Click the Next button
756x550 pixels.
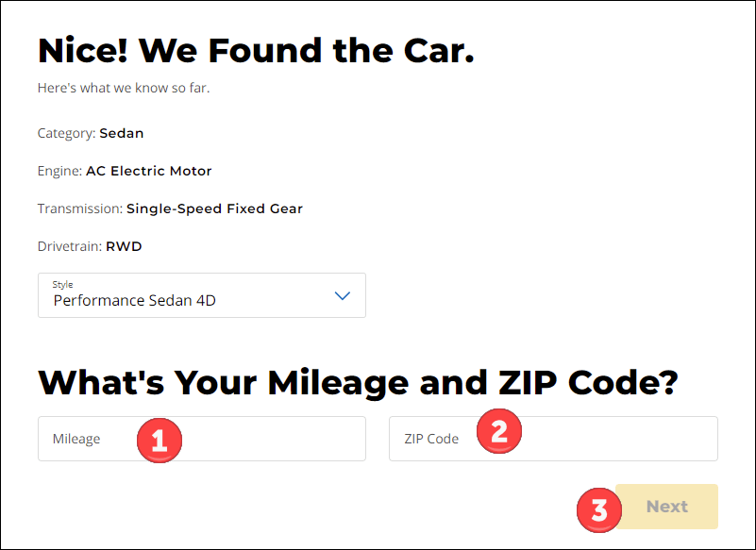[x=666, y=507]
